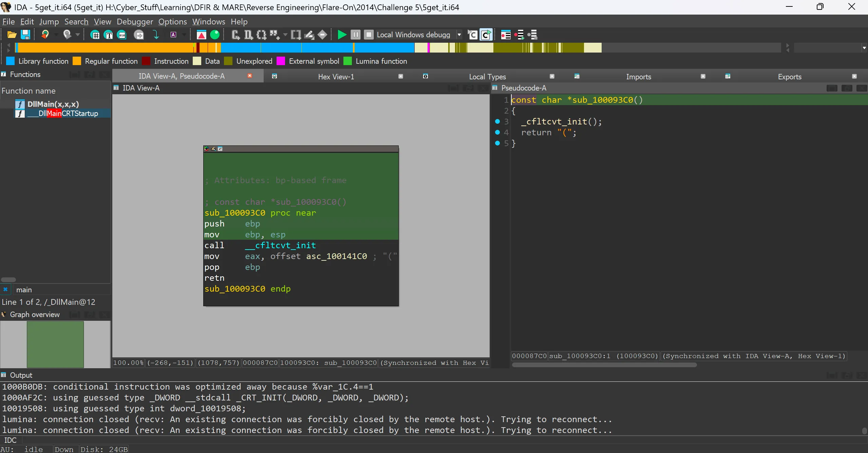The width and height of the screenshot is (868, 453).
Task: Select __DllMainCRTStartup in the functions list
Action: point(68,114)
